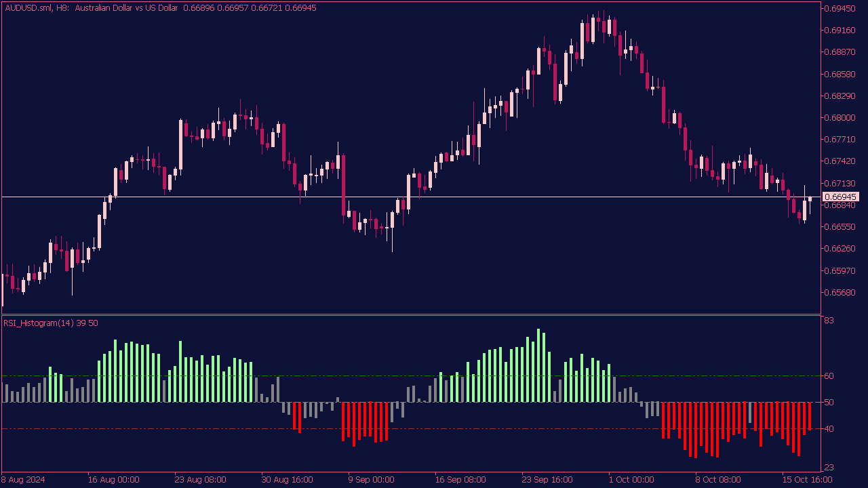Image resolution: width=868 pixels, height=488 pixels.
Task: Click the red dashed level 40 line
Action: (411, 428)
